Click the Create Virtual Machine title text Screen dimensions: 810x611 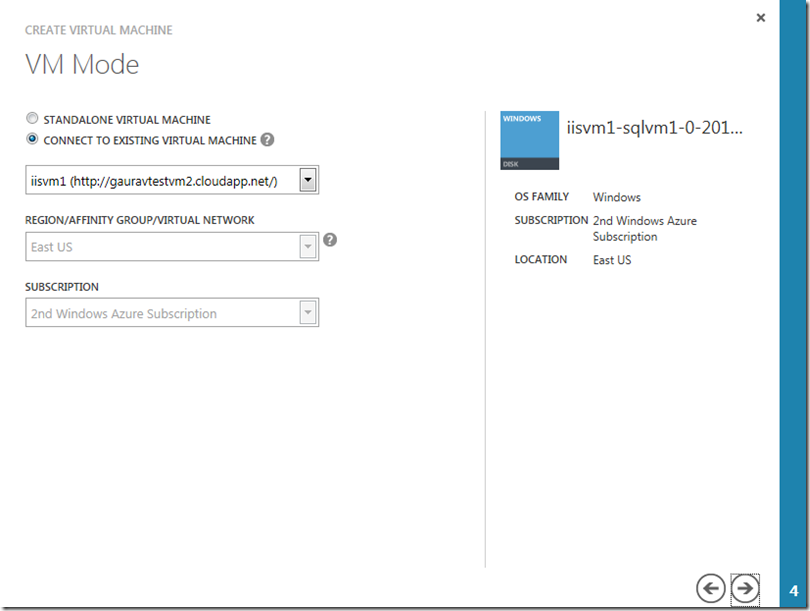(99, 30)
